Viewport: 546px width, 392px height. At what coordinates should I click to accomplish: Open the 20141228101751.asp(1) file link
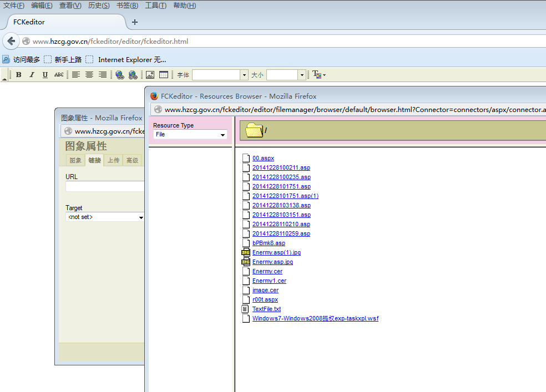tap(286, 196)
